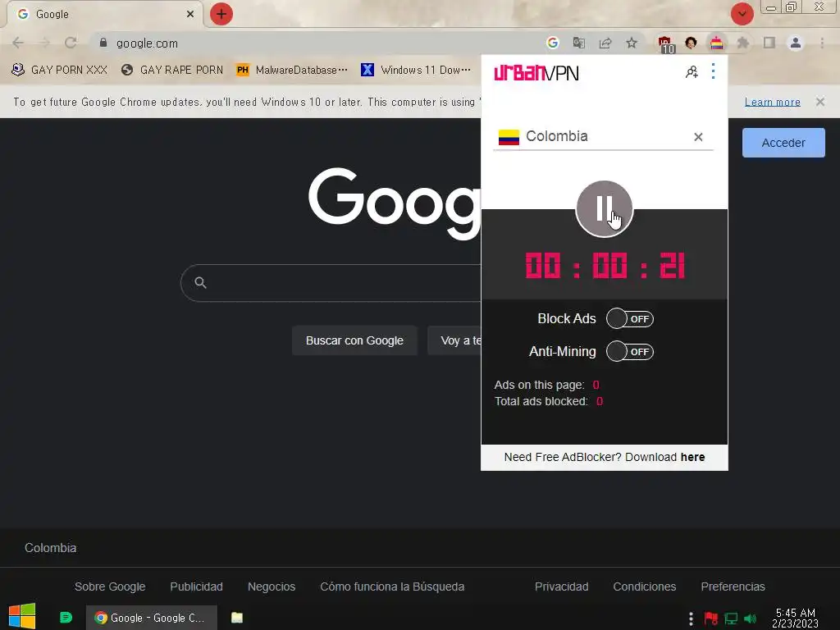The width and height of the screenshot is (840, 630).
Task: Select the Google Chrome taskbar button
Action: (x=152, y=618)
